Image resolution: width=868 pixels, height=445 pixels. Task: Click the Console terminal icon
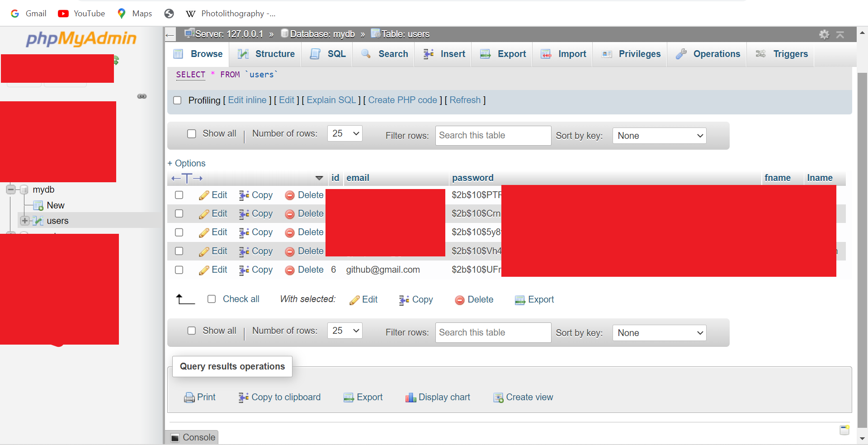tap(175, 438)
